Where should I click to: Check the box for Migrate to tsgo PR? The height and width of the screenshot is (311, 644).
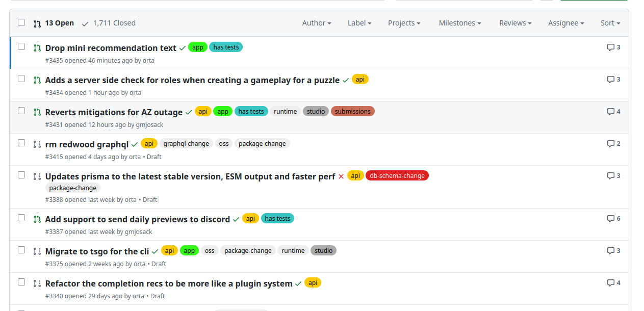point(21,250)
